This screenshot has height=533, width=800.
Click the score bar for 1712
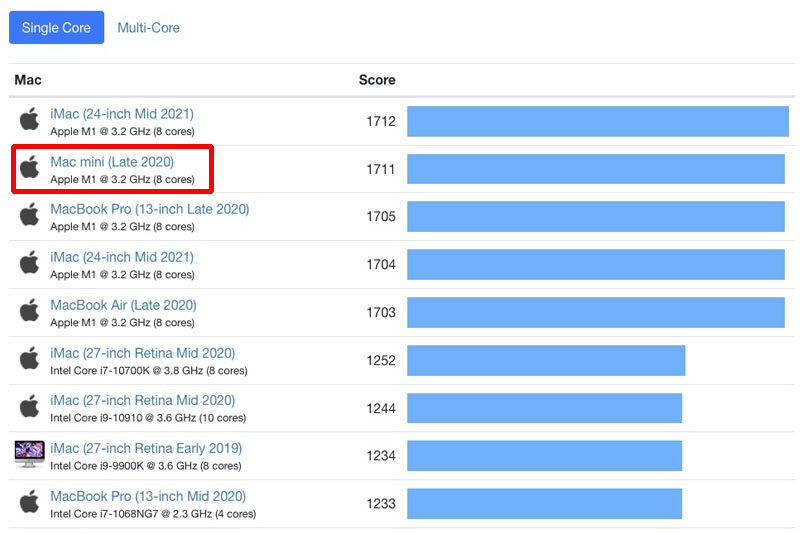coord(597,121)
